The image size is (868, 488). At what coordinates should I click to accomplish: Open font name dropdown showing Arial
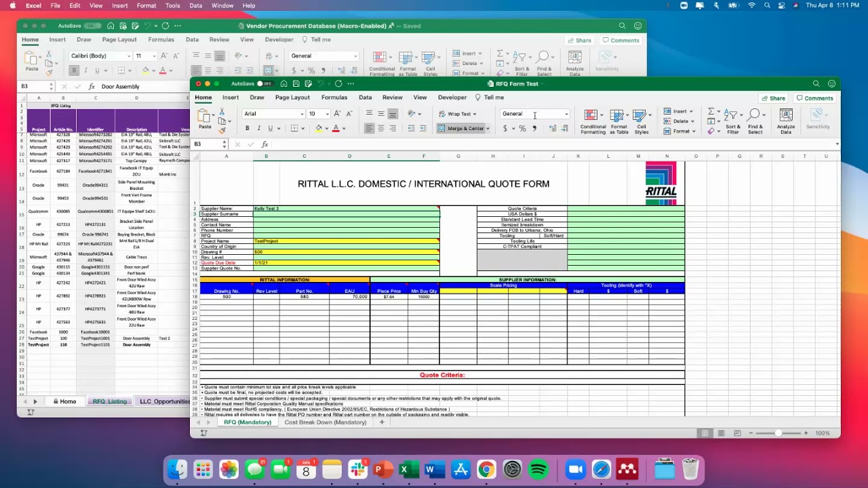[303, 114]
